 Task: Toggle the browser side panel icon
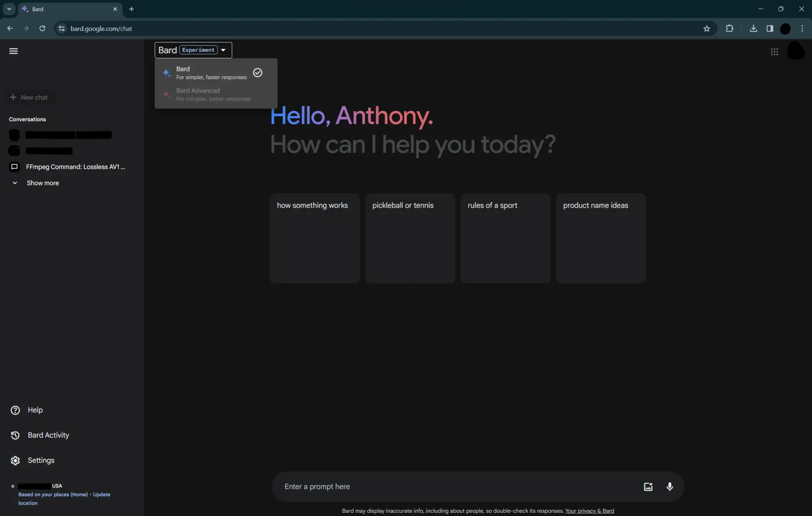(769, 28)
